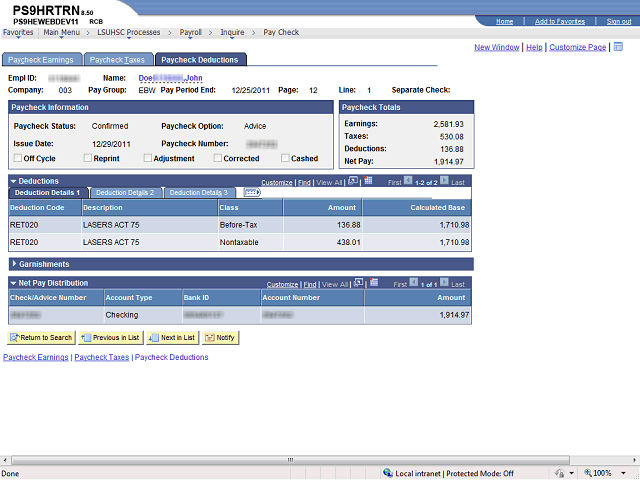Click the Customize Page link
This screenshot has width=640, height=480.
click(578, 47)
